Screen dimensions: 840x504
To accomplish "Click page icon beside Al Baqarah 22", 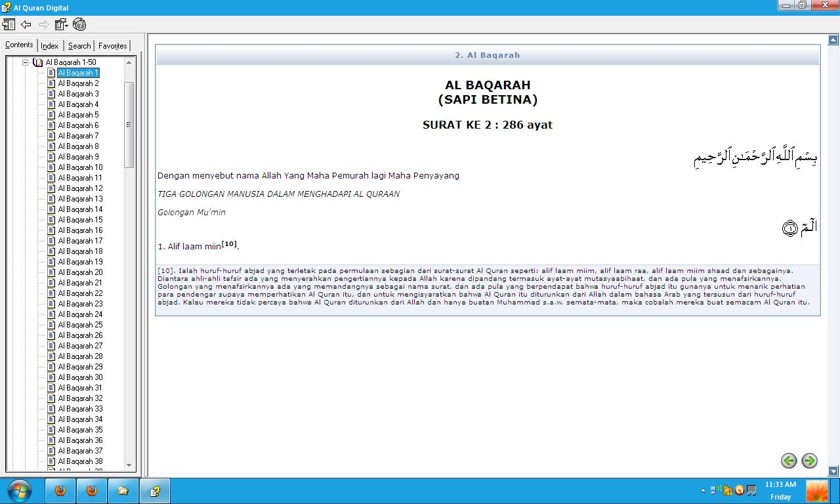I will (x=51, y=293).
